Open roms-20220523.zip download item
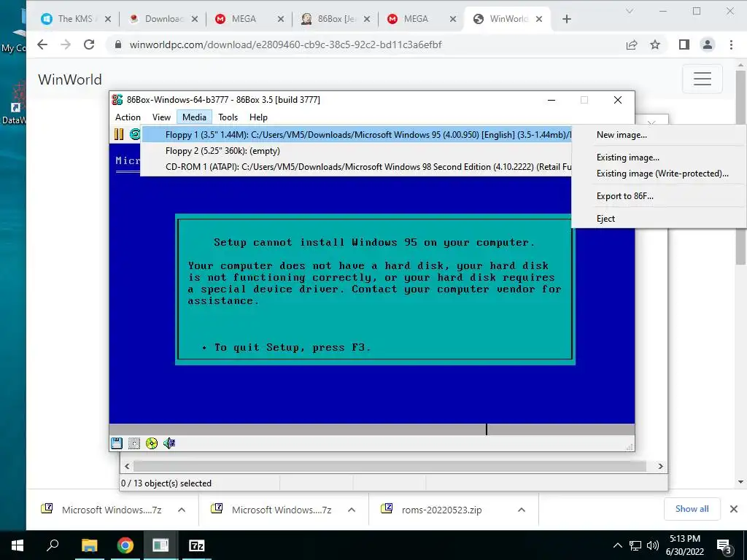This screenshot has height=560, width=747. [441, 510]
